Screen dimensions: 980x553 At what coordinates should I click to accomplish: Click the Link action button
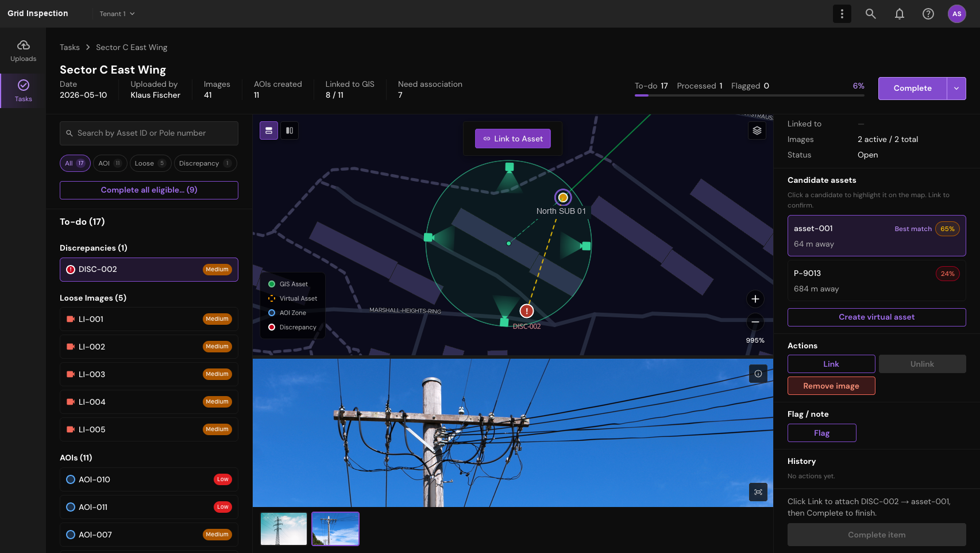[x=831, y=364]
